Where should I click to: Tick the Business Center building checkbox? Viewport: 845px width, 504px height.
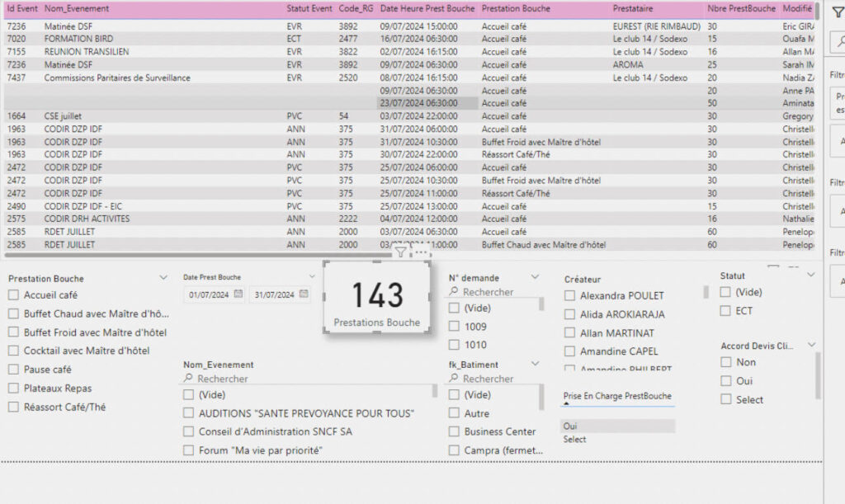455,431
